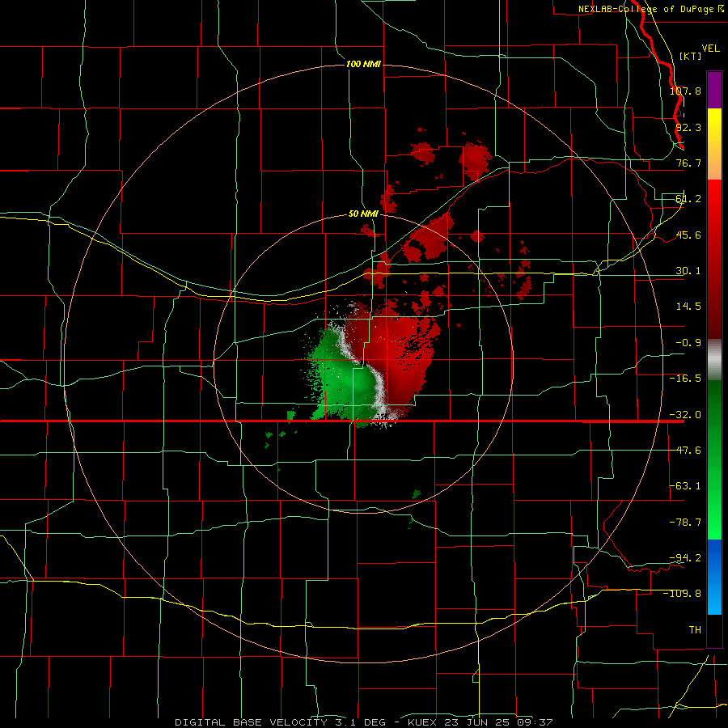The image size is (728, 728).
Task: Select the -0.9 scale value
Action: click(x=688, y=343)
